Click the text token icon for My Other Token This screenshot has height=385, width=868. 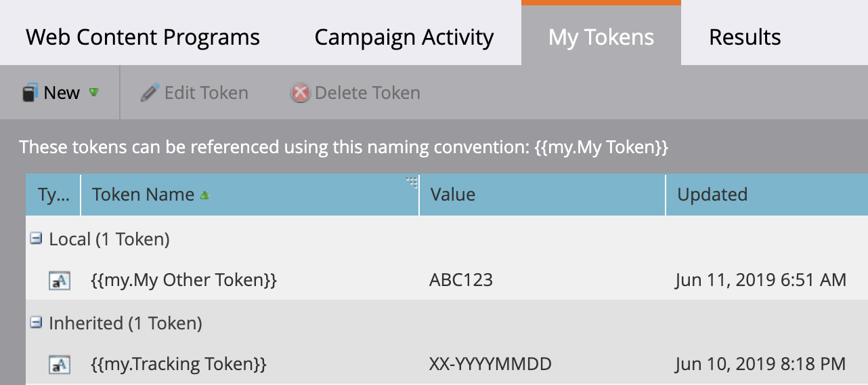click(x=60, y=280)
